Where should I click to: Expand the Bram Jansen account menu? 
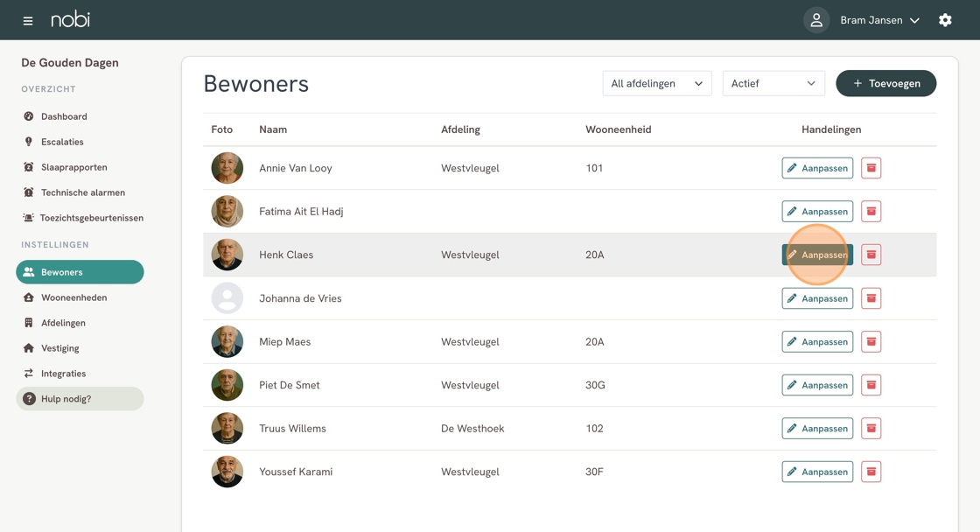tap(879, 20)
